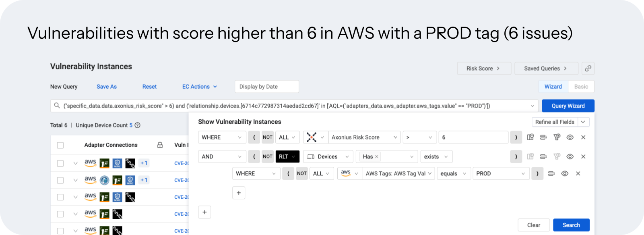Expand the first AWS row with its chevron
Image resolution: width=644 pixels, height=235 pixels.
75,163
